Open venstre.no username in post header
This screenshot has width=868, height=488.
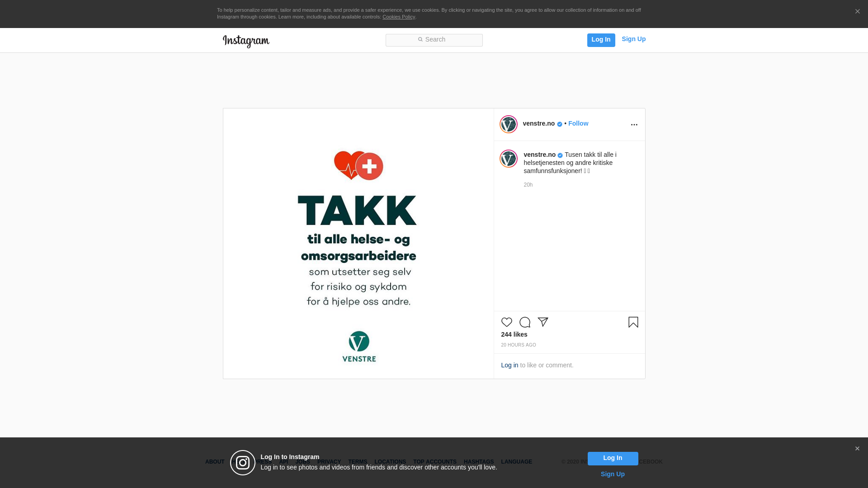[x=538, y=123]
